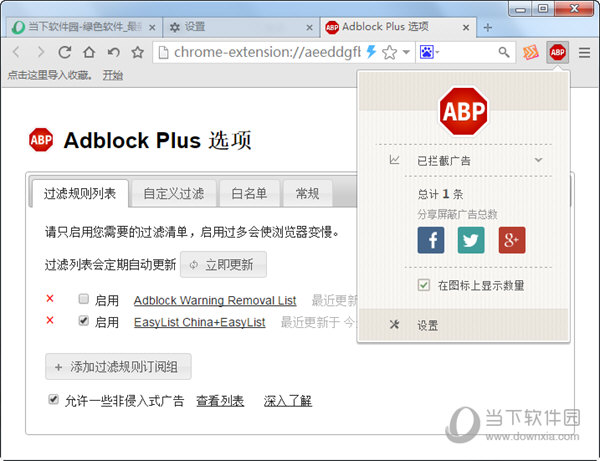Remove EasyList China+EasyList with red X
This screenshot has height=461, width=600.
click(50, 320)
